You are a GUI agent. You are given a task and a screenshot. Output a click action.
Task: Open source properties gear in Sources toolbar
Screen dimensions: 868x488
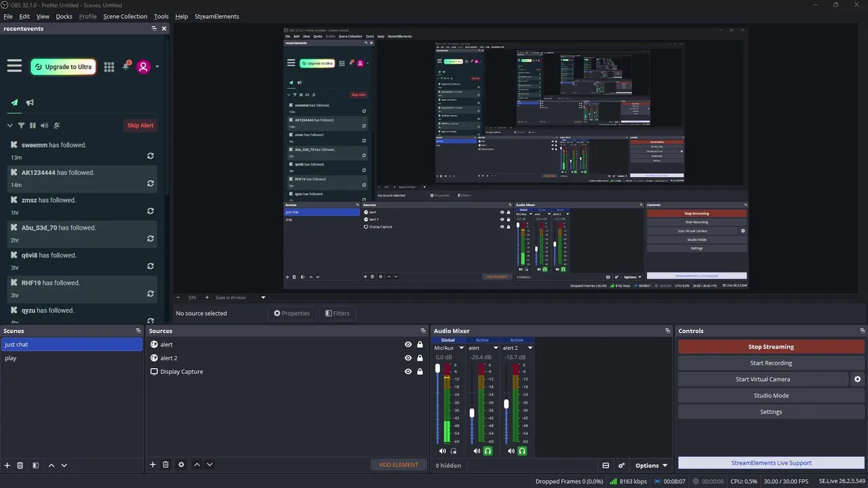coord(181,465)
